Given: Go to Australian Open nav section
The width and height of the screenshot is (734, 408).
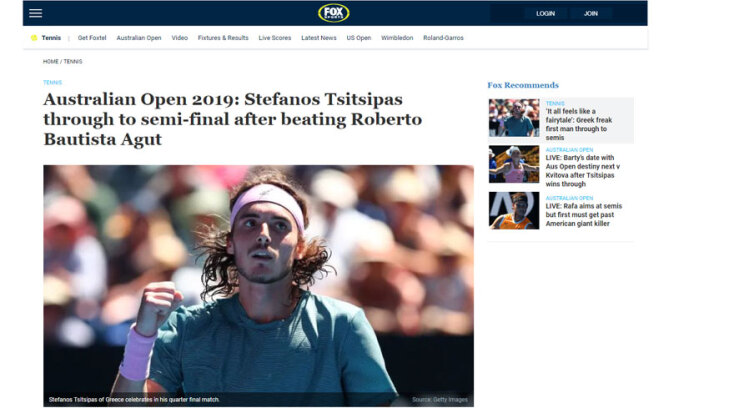Looking at the screenshot, I should (139, 38).
